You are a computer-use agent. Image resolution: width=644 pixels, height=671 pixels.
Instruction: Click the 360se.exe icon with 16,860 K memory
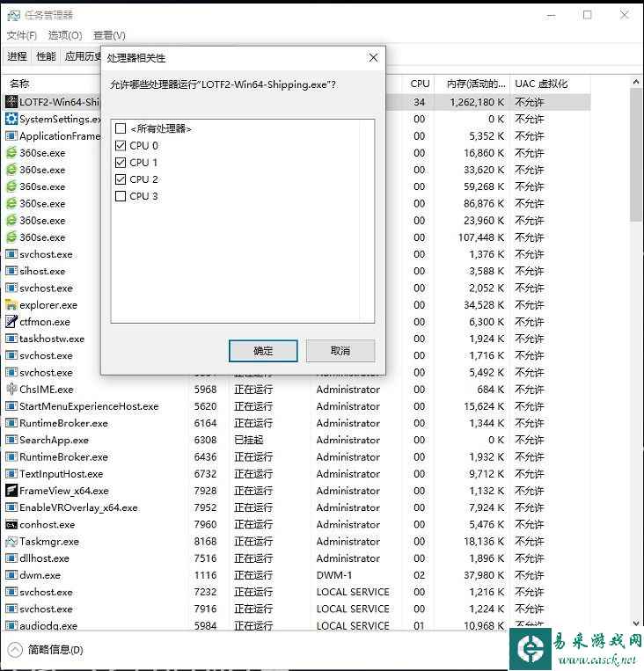coord(11,153)
